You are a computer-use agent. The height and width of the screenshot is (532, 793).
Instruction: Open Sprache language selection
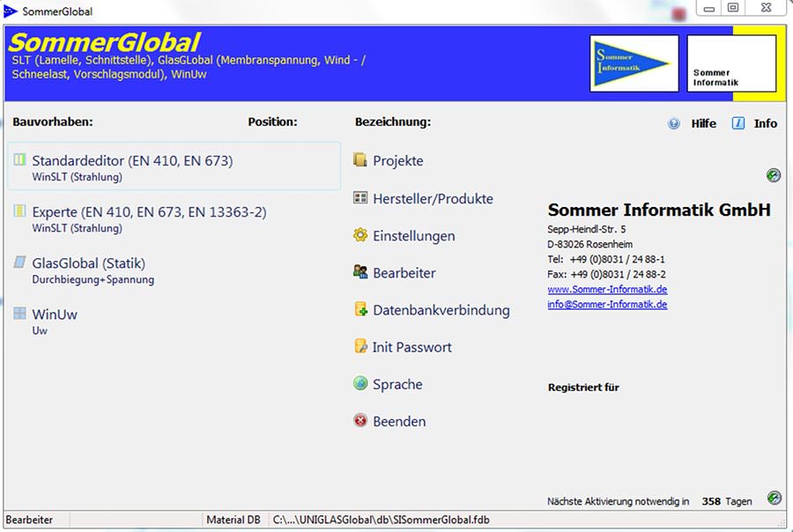point(397,384)
